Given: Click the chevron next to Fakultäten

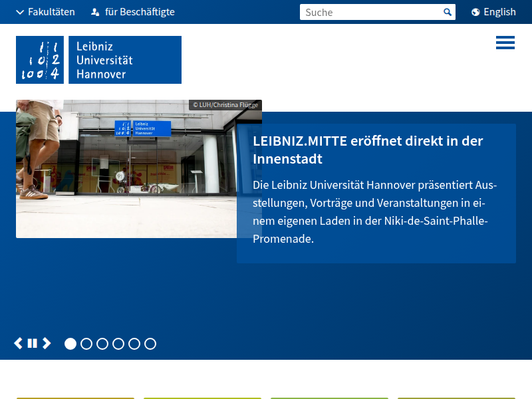Looking at the screenshot, I should [20, 13].
